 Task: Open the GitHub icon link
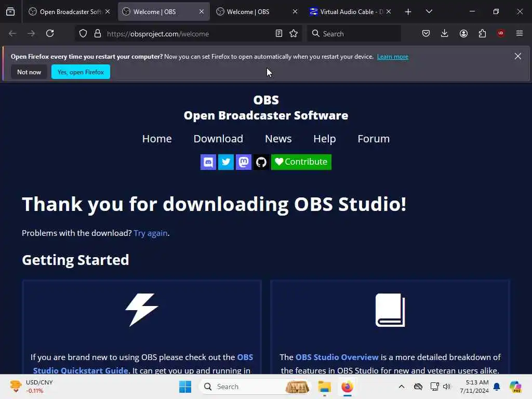pyautogui.click(x=261, y=162)
